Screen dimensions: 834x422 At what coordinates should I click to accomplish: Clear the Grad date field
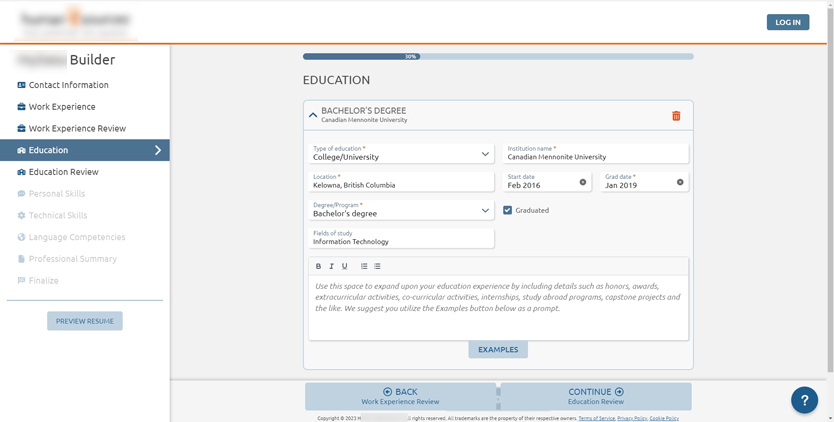click(680, 182)
